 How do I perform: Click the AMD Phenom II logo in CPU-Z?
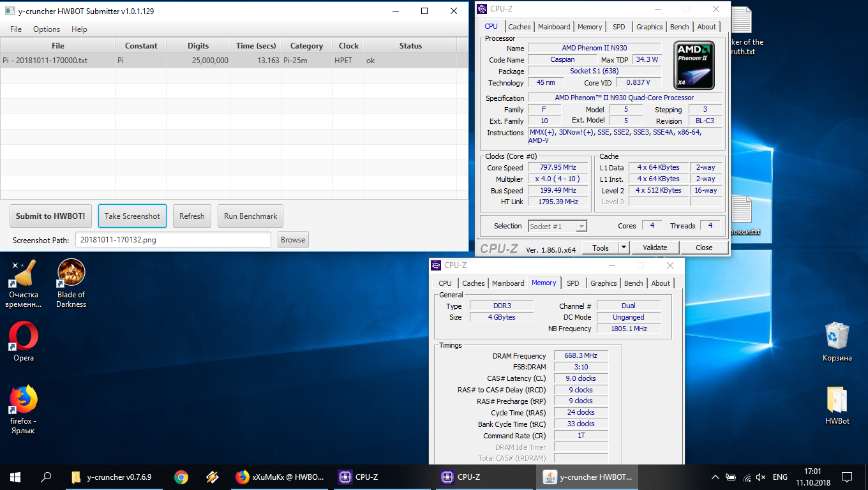(694, 65)
